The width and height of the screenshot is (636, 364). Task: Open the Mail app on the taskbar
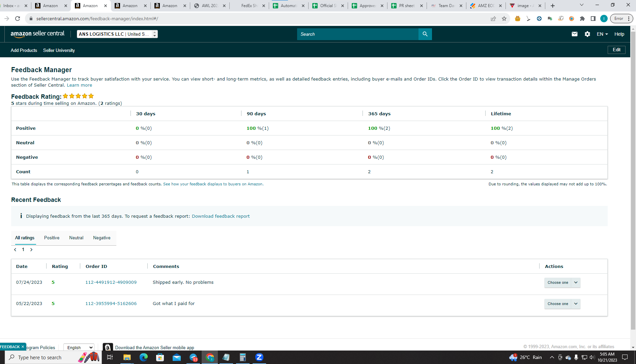point(176,357)
